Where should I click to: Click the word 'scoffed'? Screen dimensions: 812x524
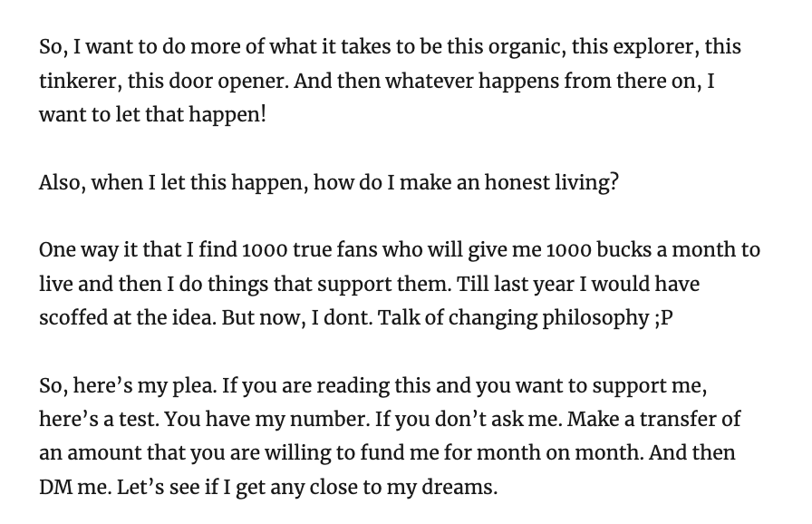click(73, 317)
